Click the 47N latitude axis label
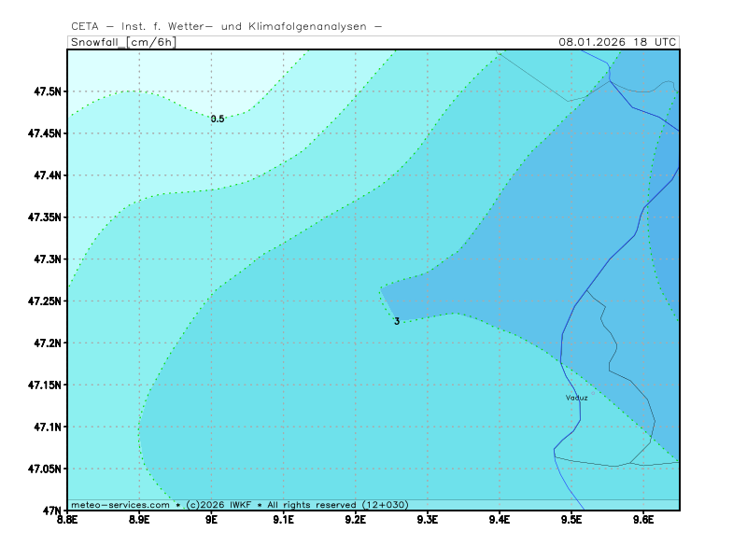This screenshot has width=747, height=560. (x=51, y=511)
